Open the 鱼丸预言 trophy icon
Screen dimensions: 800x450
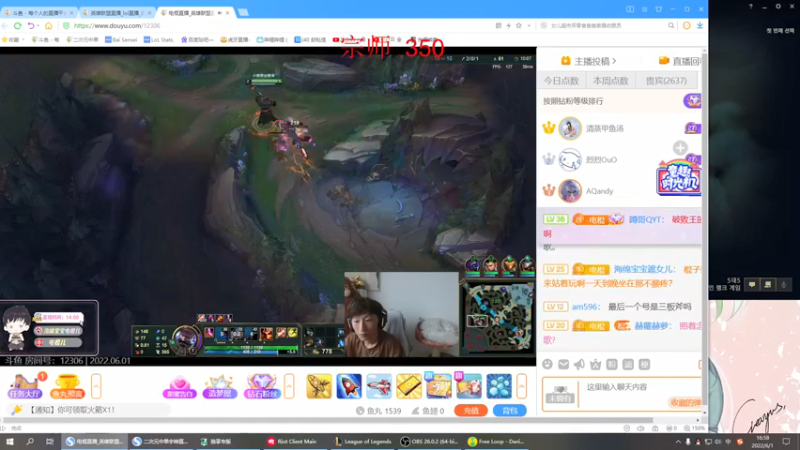pos(67,386)
